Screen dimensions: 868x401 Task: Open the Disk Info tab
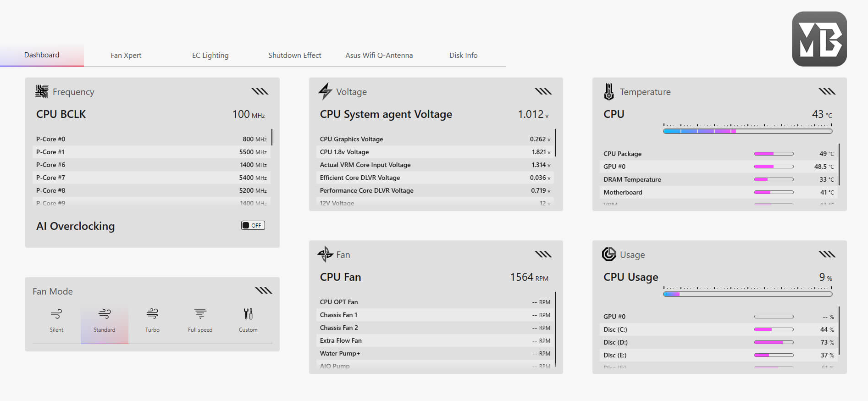click(x=463, y=56)
